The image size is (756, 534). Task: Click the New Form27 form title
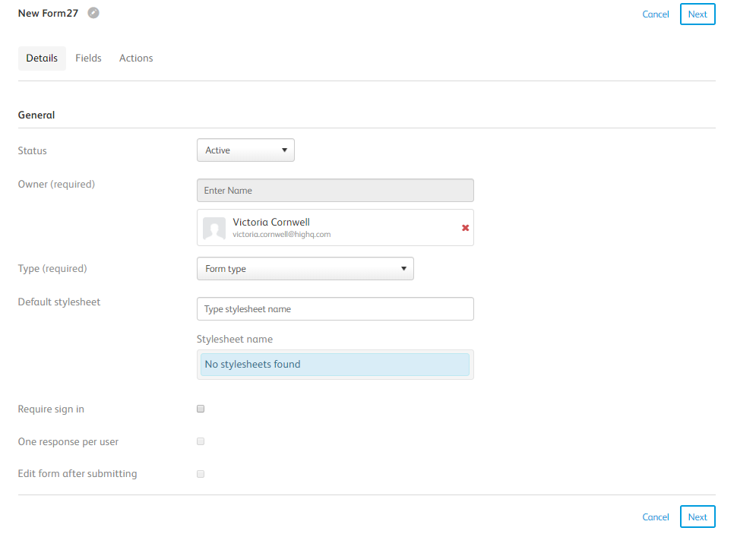click(48, 13)
